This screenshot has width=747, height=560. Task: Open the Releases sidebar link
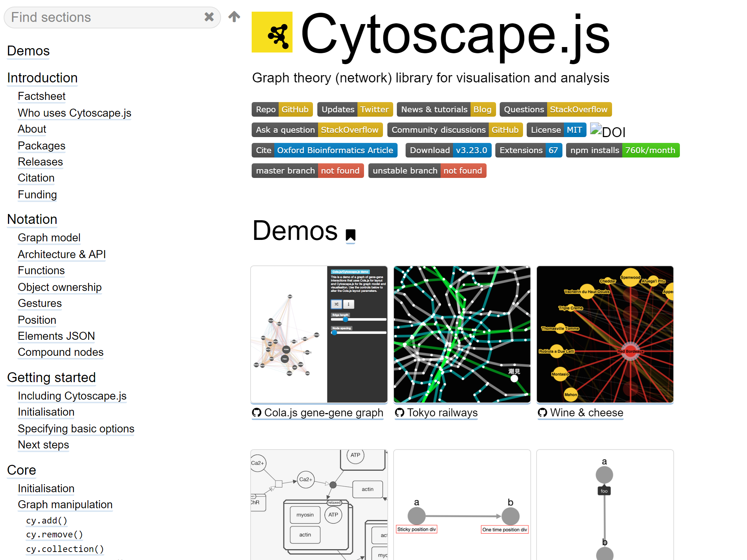[40, 162]
